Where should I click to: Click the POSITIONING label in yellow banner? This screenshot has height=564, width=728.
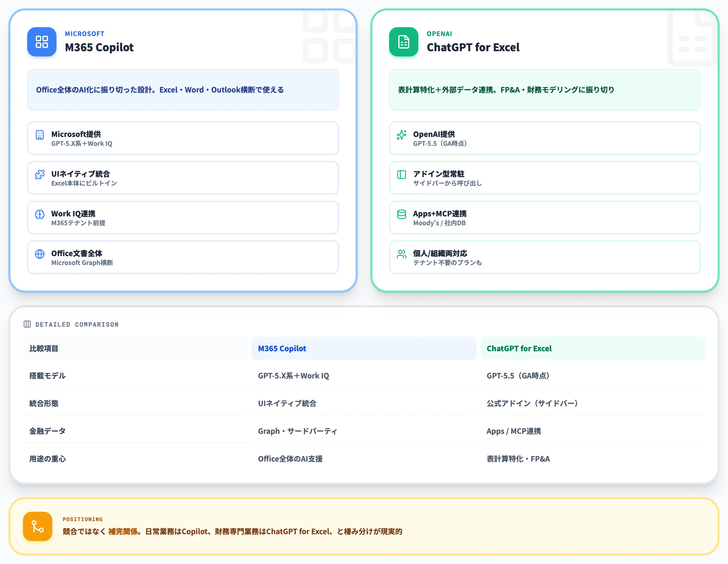point(83,519)
